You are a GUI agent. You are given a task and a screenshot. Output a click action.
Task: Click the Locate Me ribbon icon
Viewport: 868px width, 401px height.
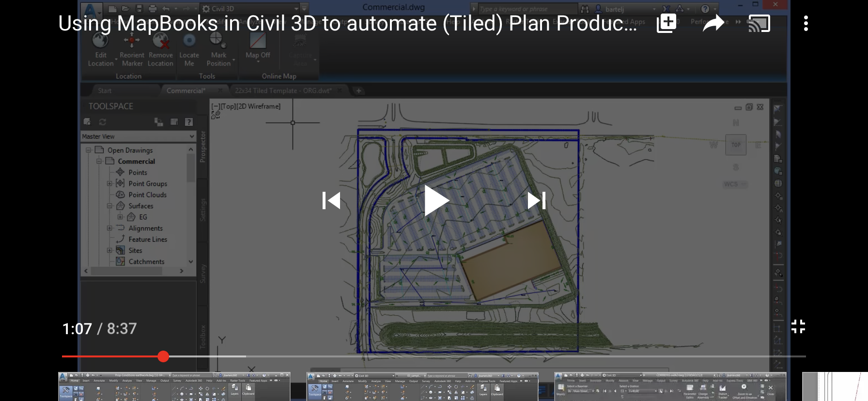[189, 41]
